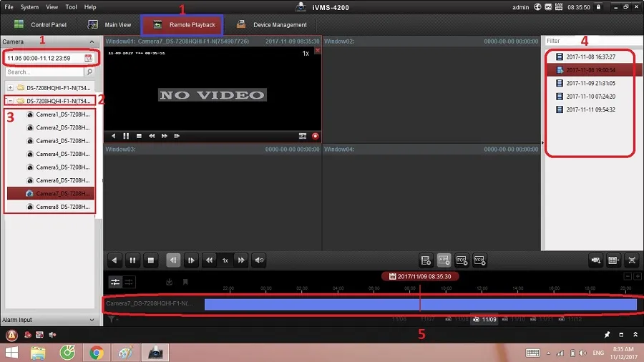The image size is (644, 362).
Task: Expand the first DS-7208HQHI-F1-N device group
Action: pos(10,87)
